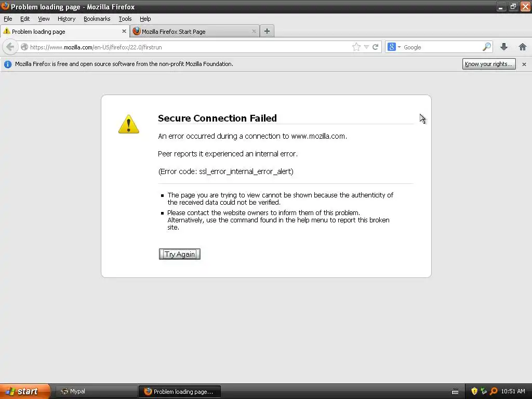Image resolution: width=532 pixels, height=399 pixels.
Task: Open the Help menu
Action: point(145,19)
